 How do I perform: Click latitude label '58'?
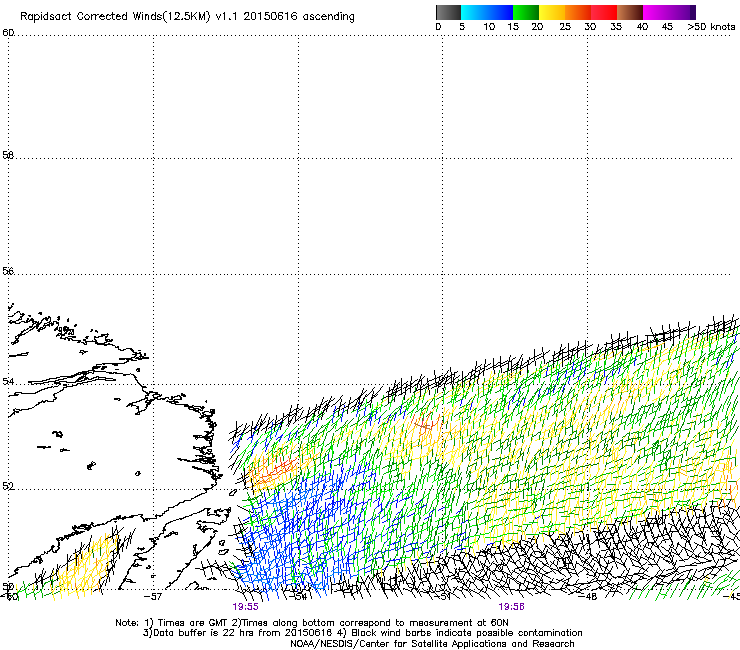[x=8, y=155]
